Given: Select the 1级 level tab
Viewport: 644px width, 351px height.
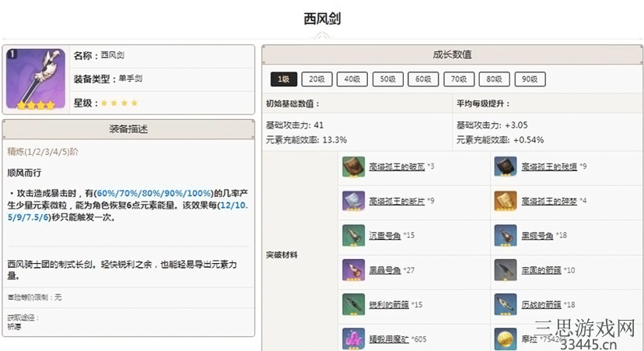Looking at the screenshot, I should coord(284,79).
